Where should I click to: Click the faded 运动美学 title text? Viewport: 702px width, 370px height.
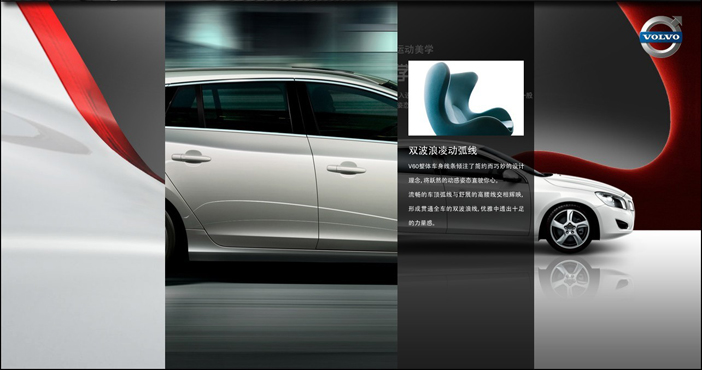[x=416, y=49]
